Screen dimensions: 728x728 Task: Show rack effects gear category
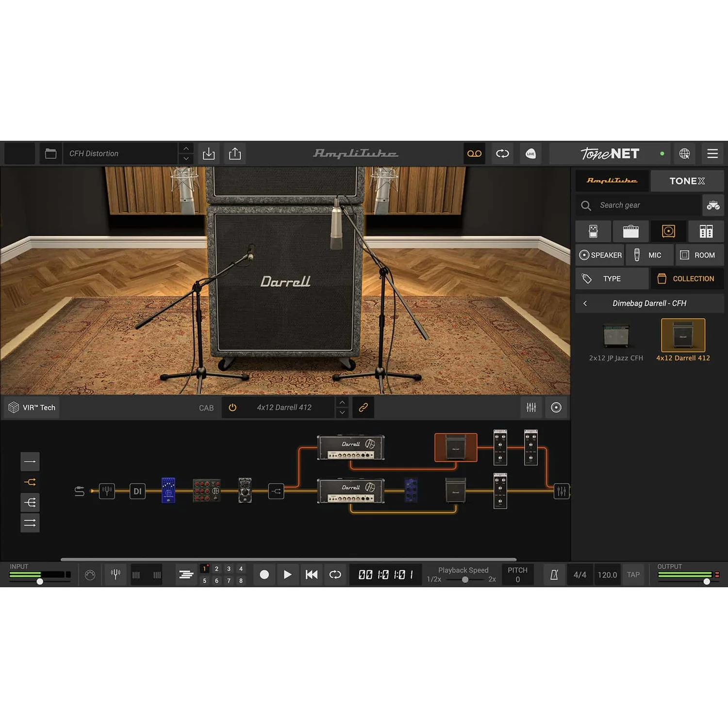tap(706, 231)
